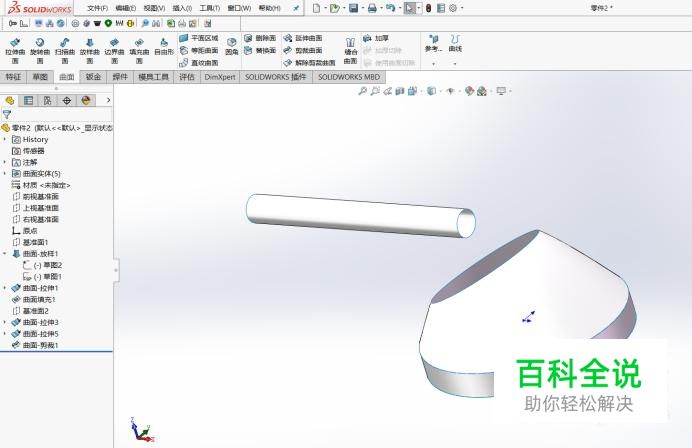The image size is (692, 448).
Task: Click the Zoom to fit icon in viewport toolbar
Action: (x=362, y=91)
